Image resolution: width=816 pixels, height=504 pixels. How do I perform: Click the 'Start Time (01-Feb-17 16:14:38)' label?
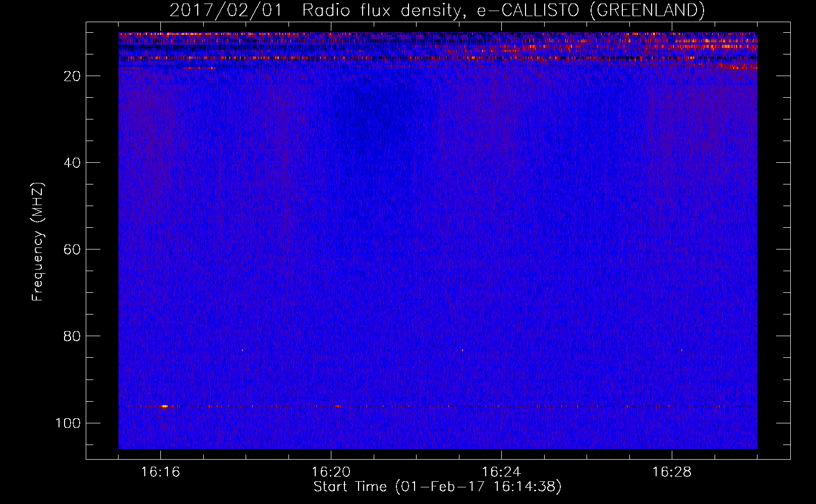(x=437, y=487)
